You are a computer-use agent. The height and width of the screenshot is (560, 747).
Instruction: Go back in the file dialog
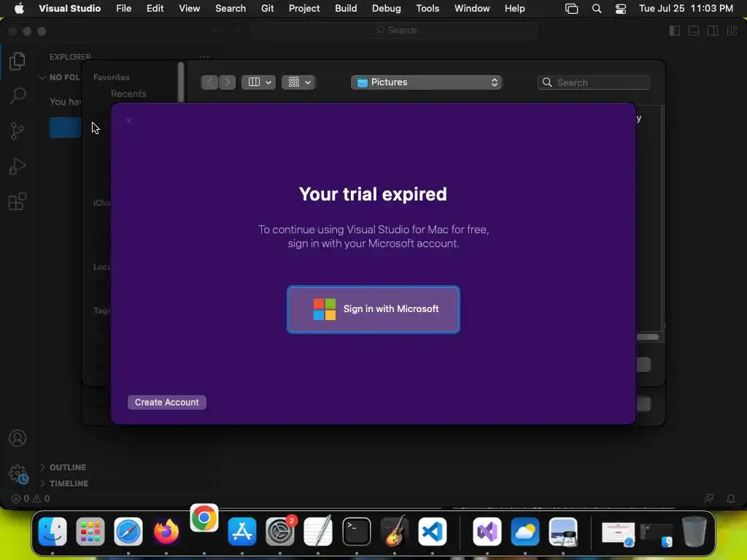[x=209, y=82]
